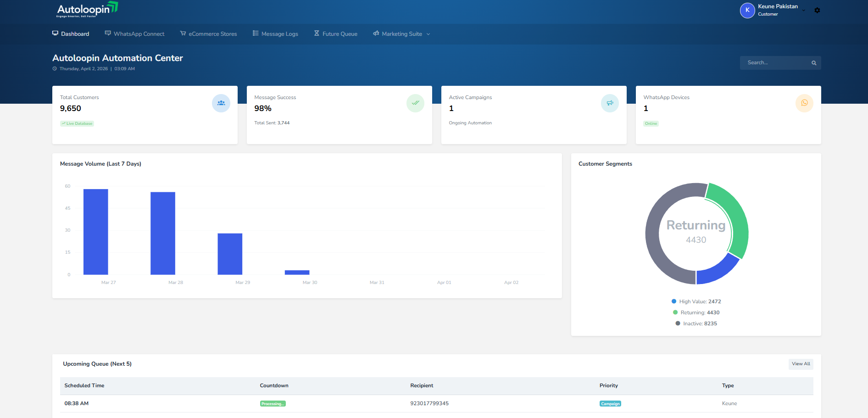The image size is (868, 418).
Task: Open the WhatsApp Connect page
Action: [134, 34]
